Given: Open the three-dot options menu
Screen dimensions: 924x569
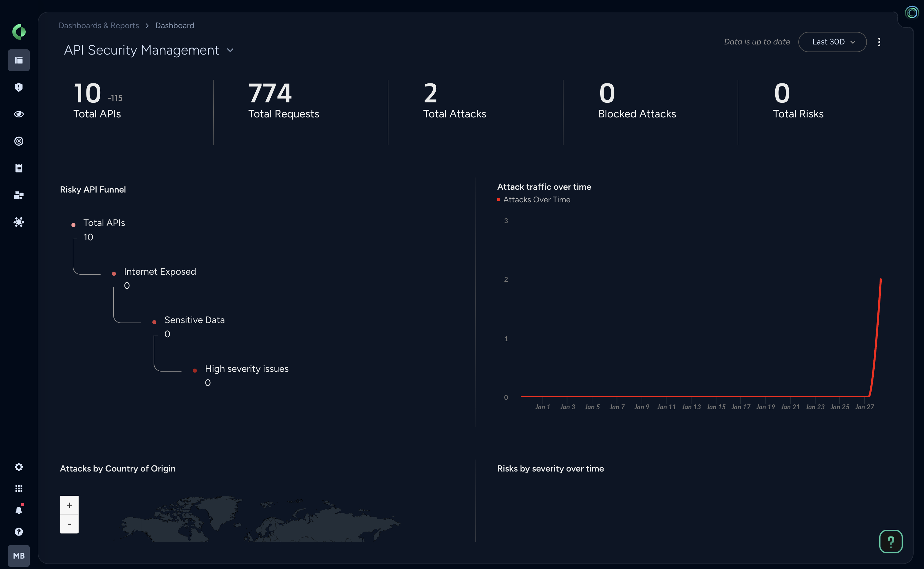Looking at the screenshot, I should point(879,42).
